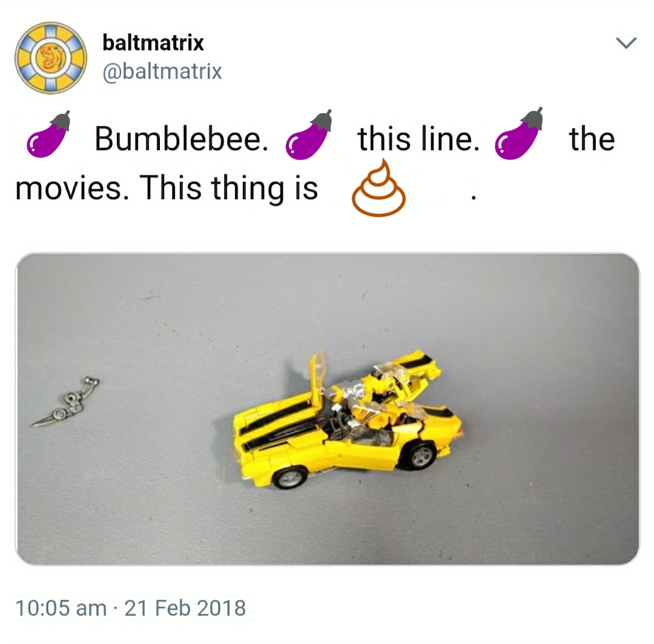
Task: Click the gold emblem inside the avatar
Action: [x=51, y=58]
